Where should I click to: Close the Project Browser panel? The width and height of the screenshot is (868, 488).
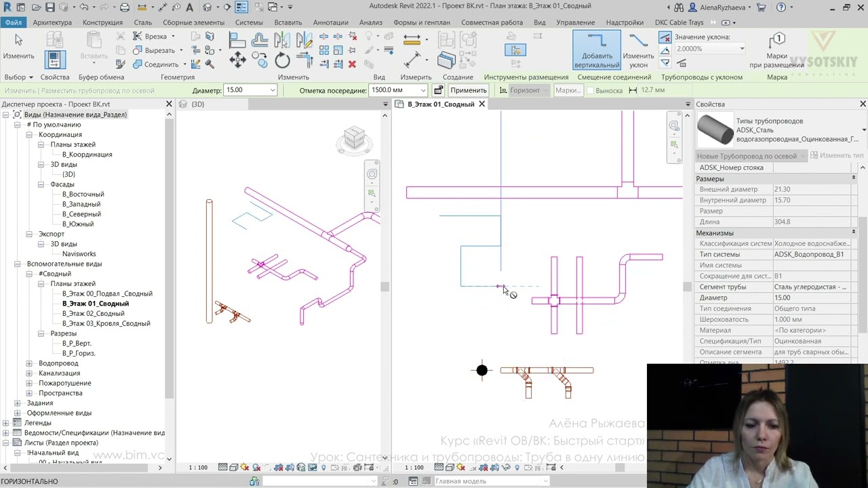[169, 104]
